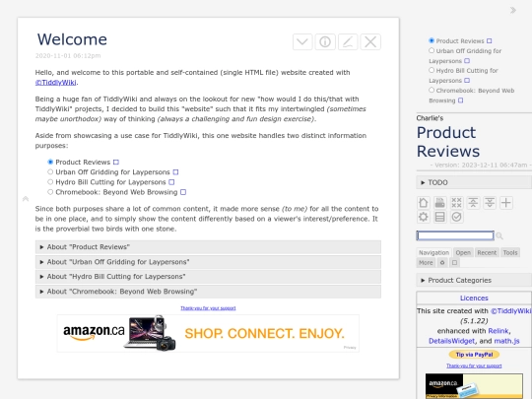The image size is (532, 399).
Task: Switch to the Tools sidebar tab
Action: 510,253
